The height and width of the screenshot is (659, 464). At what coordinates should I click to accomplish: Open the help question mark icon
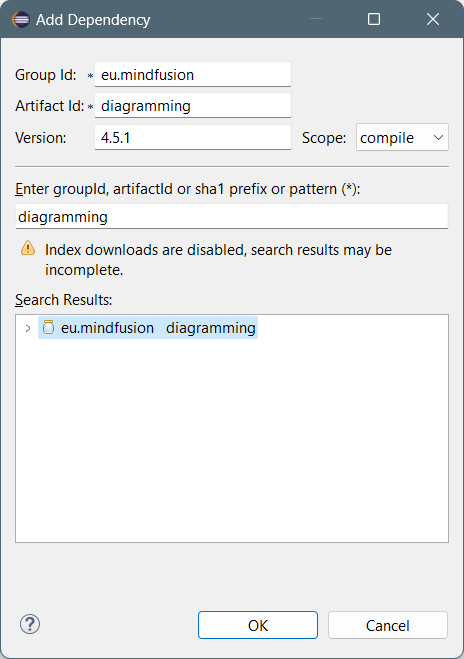coord(30,624)
